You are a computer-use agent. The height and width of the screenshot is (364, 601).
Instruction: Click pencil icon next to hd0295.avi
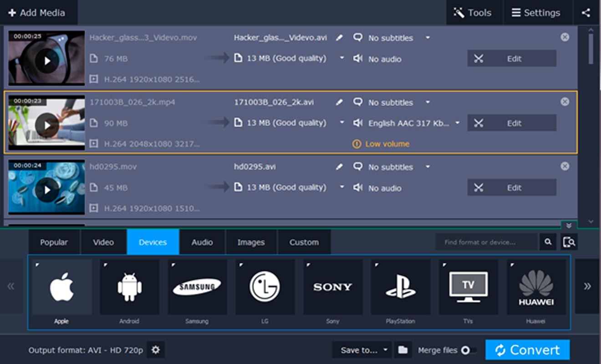[339, 167]
